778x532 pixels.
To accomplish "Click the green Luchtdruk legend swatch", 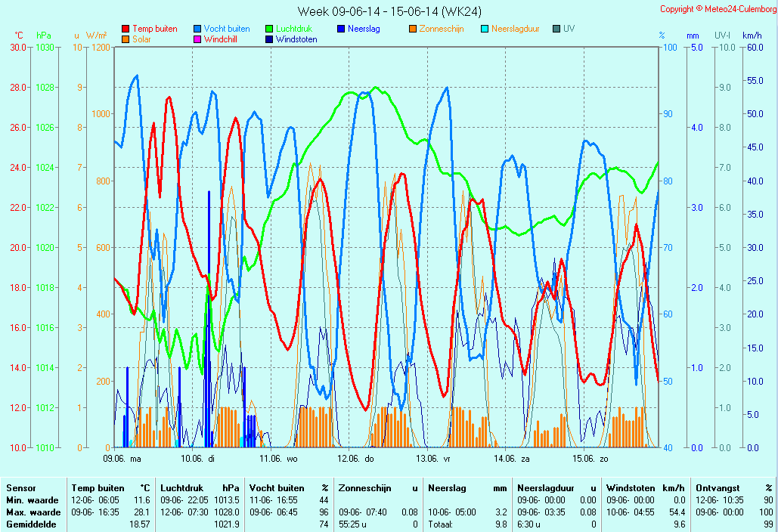I will click(x=268, y=29).
